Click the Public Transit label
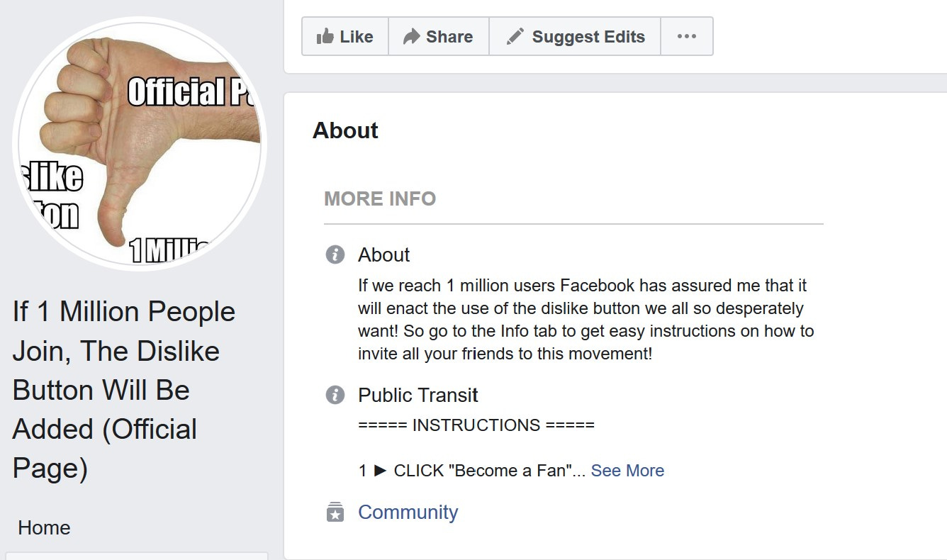 [x=418, y=395]
